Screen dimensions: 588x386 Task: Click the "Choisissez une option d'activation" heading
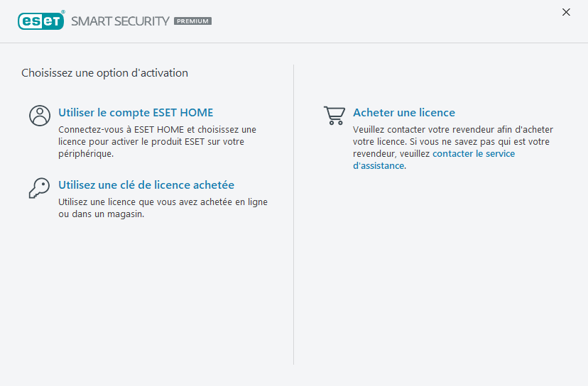pos(104,73)
